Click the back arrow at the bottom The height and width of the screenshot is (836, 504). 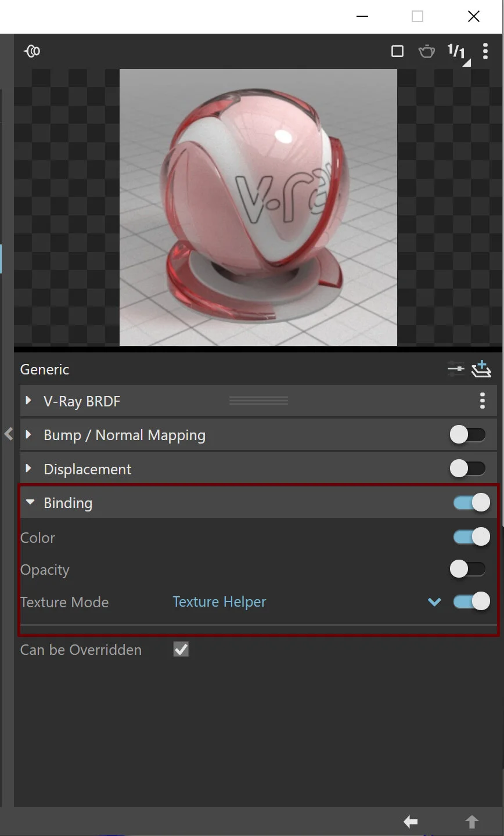pyautogui.click(x=410, y=821)
